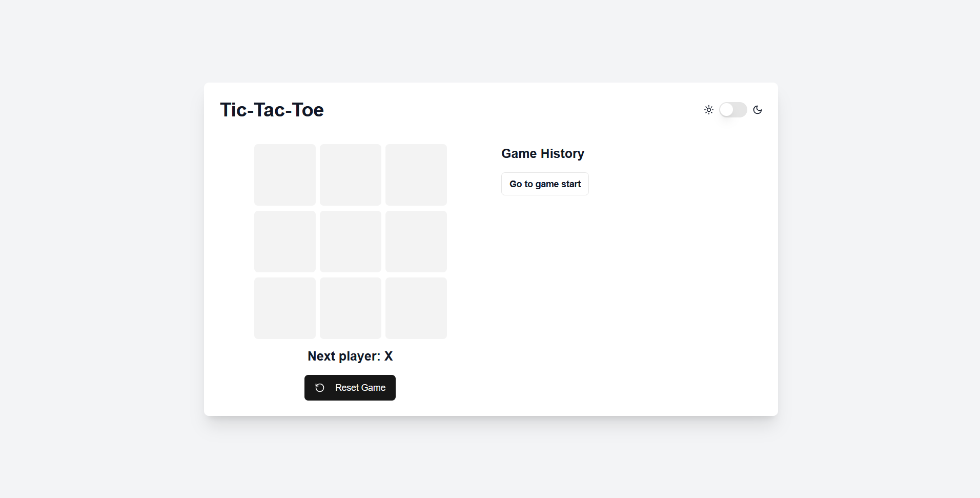Place X in the top-left cell
The width and height of the screenshot is (980, 498).
[284, 175]
